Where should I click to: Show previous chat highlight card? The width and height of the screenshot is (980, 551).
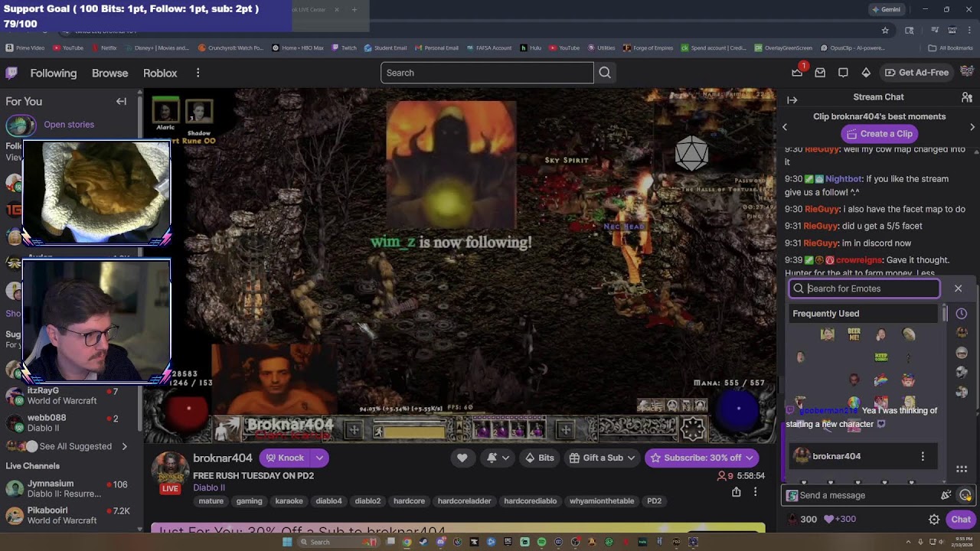(x=784, y=127)
